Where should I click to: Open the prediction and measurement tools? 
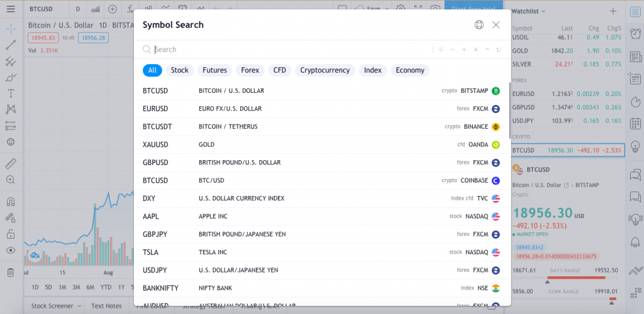(11, 126)
